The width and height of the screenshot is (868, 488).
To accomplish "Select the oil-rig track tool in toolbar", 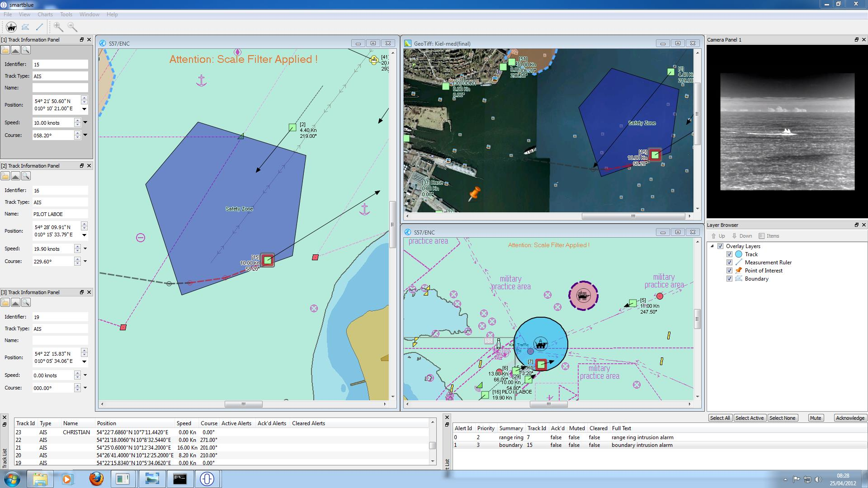I will 11,27.
